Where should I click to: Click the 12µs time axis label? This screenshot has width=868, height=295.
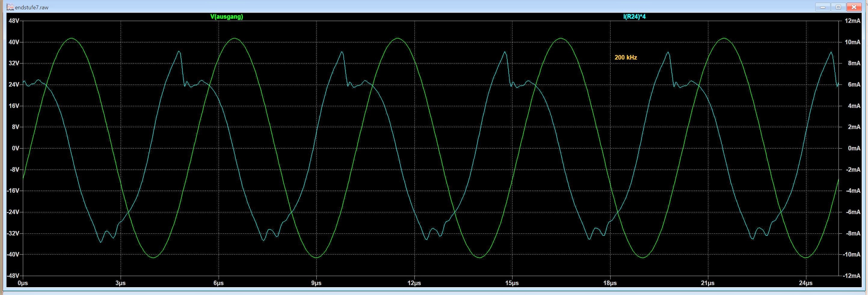pos(414,283)
